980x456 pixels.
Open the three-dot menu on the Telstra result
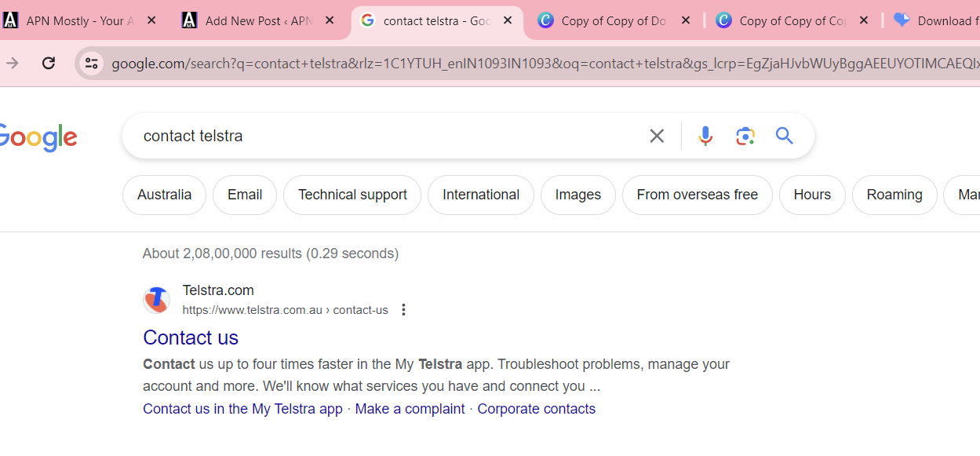point(403,309)
